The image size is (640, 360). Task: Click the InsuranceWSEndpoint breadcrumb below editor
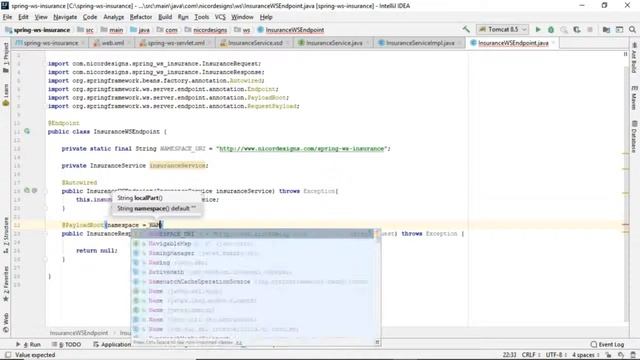(79, 333)
